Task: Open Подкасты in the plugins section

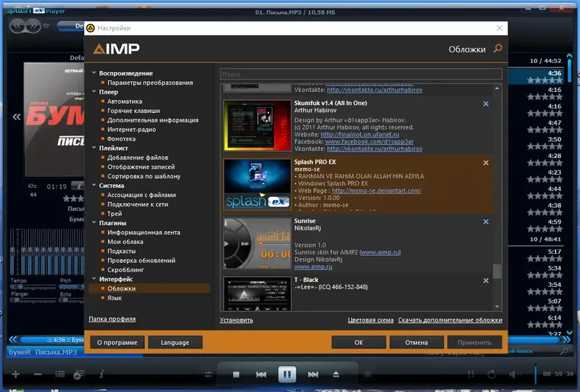Action: tap(122, 251)
